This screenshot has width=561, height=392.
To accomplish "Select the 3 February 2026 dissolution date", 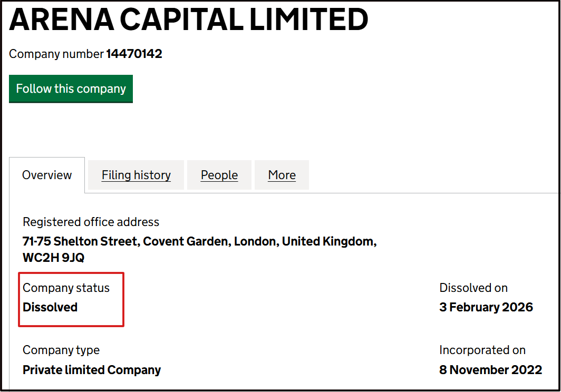I will click(x=486, y=307).
